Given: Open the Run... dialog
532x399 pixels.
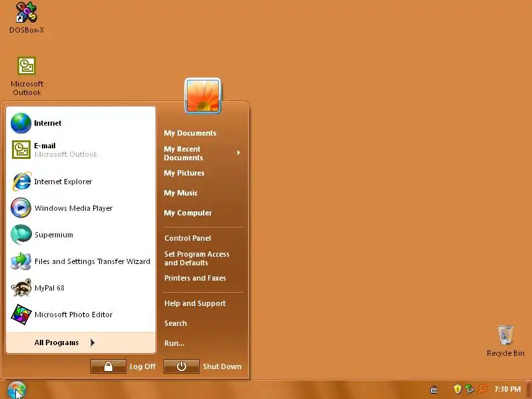Looking at the screenshot, I should pos(203,343).
